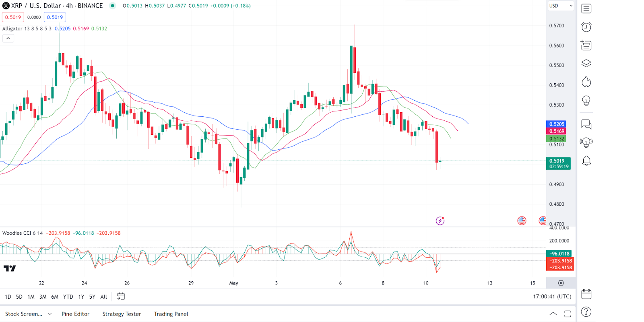Viewport: 644px width, 322px height.
Task: Click the 200.0000 CCI scale value
Action: point(559,241)
